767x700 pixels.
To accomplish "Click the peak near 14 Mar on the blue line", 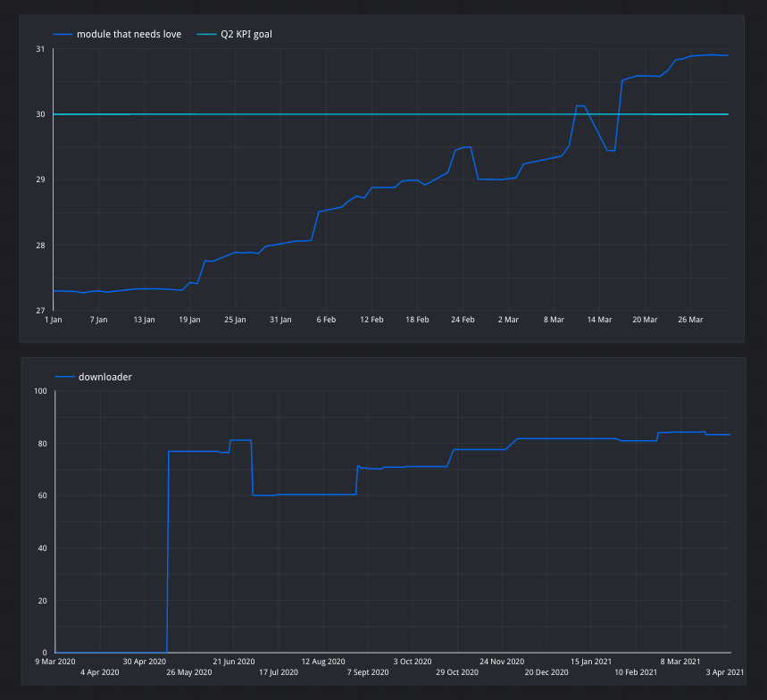I will pyautogui.click(x=580, y=104).
